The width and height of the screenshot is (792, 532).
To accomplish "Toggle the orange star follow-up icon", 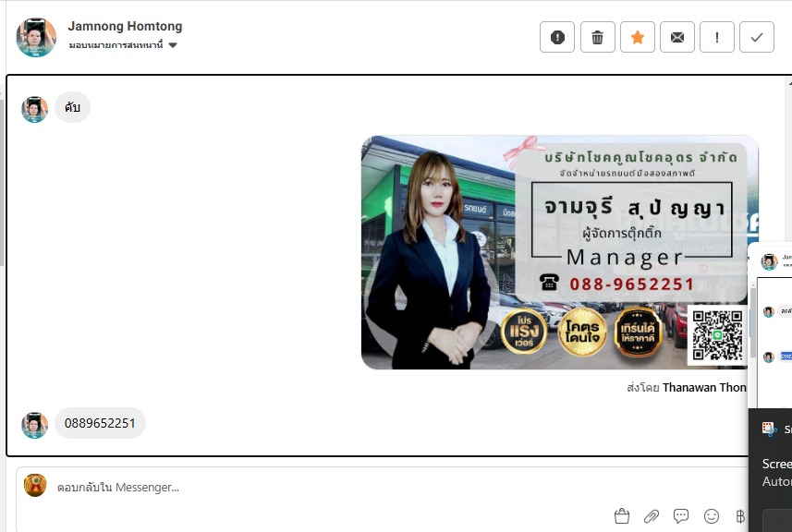I will (x=638, y=37).
